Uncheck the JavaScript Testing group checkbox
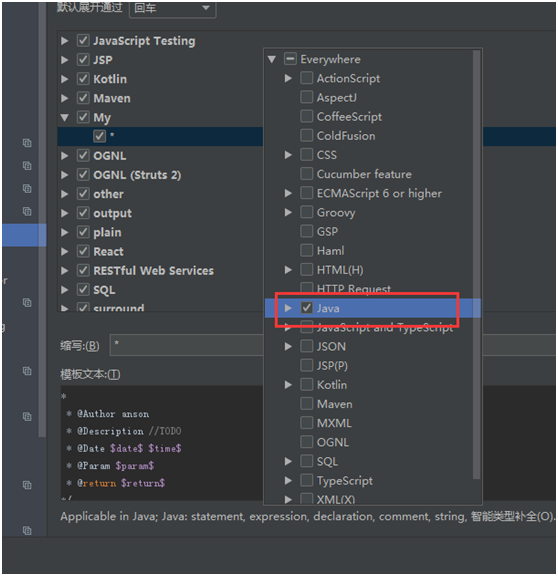The width and height of the screenshot is (558, 576). [x=83, y=40]
